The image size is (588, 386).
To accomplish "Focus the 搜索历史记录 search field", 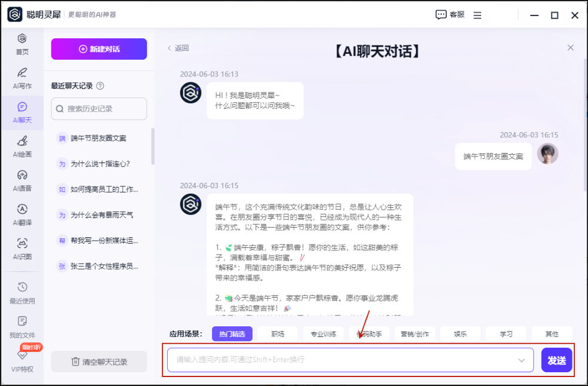I will pyautogui.click(x=99, y=109).
